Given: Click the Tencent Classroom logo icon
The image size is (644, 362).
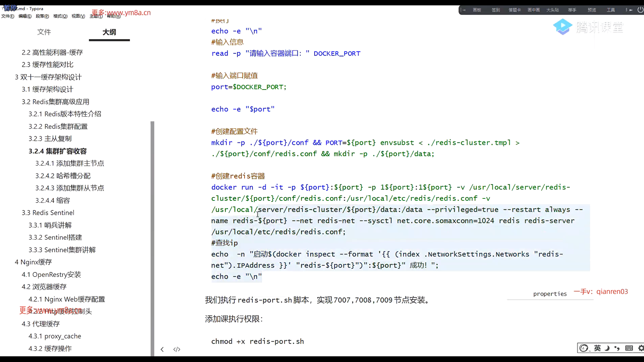Looking at the screenshot, I should pos(562,26).
